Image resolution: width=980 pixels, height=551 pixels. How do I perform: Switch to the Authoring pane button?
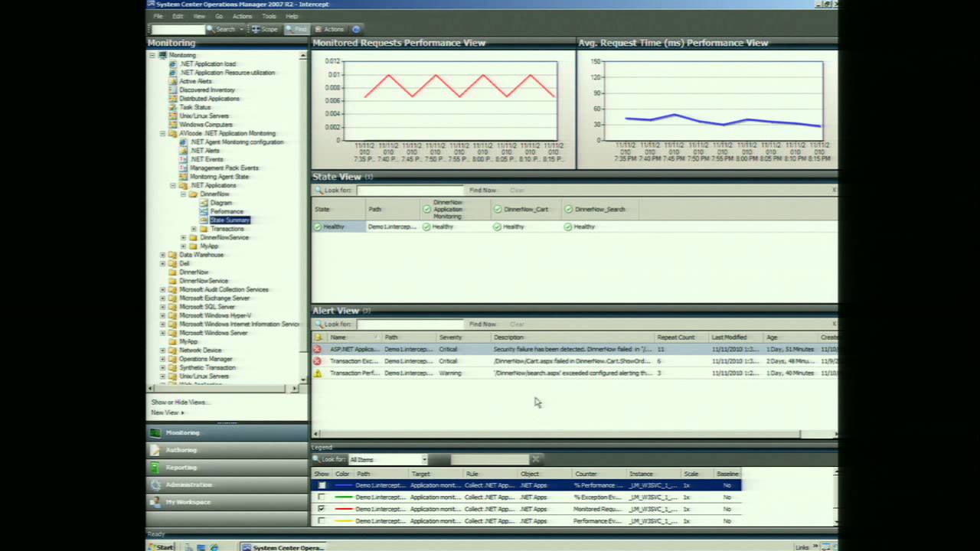point(227,450)
